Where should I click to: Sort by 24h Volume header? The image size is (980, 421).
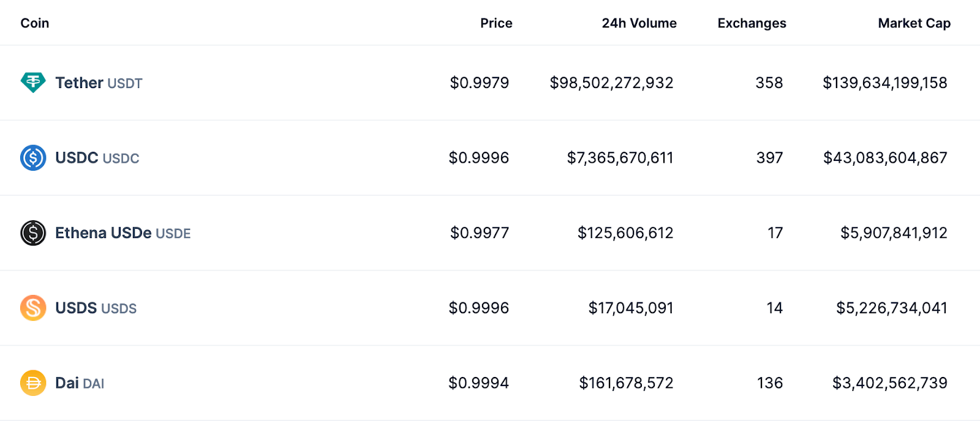pyautogui.click(x=639, y=23)
